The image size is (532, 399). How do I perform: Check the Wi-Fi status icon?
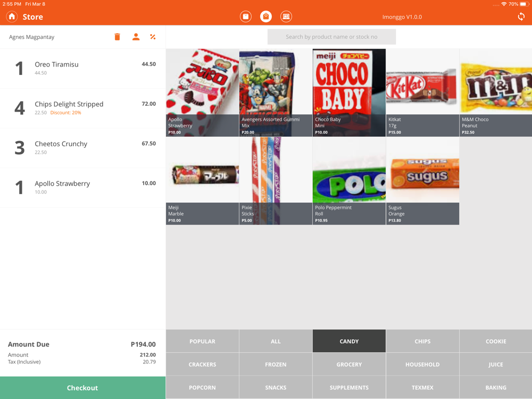[x=504, y=4]
